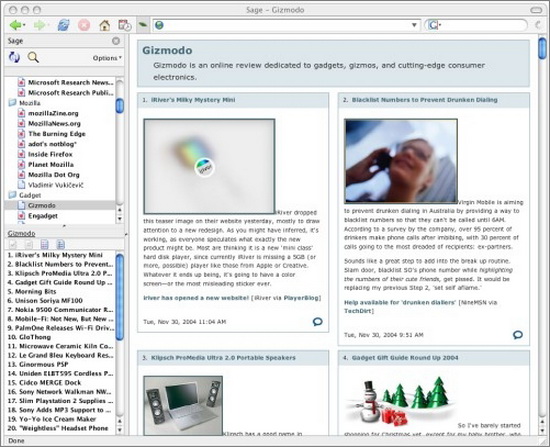
Task: Open Gadget Gift Guide Round Up 2004 title
Action: coord(405,358)
